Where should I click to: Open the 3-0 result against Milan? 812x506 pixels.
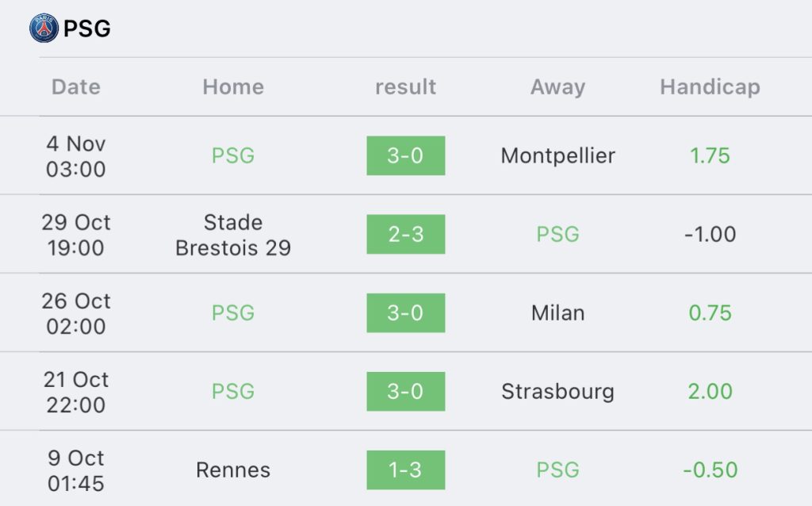[405, 312]
